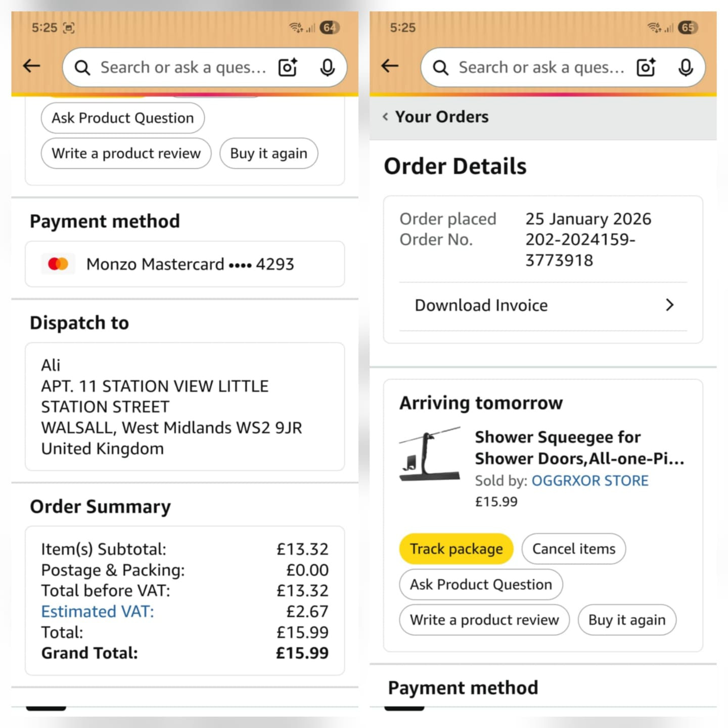Open camera lens search in left search bar
The height and width of the screenshot is (728, 728).
[288, 67]
